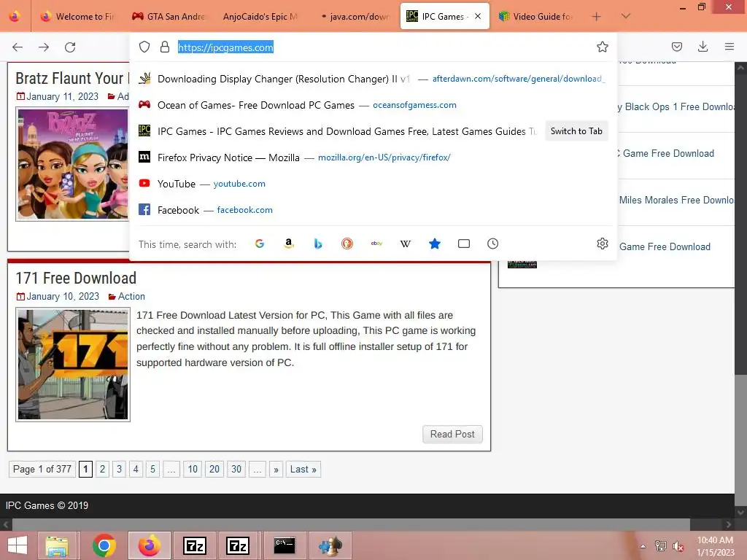This screenshot has width=747, height=560.
Task: Go to pagination page 3
Action: [119, 470]
